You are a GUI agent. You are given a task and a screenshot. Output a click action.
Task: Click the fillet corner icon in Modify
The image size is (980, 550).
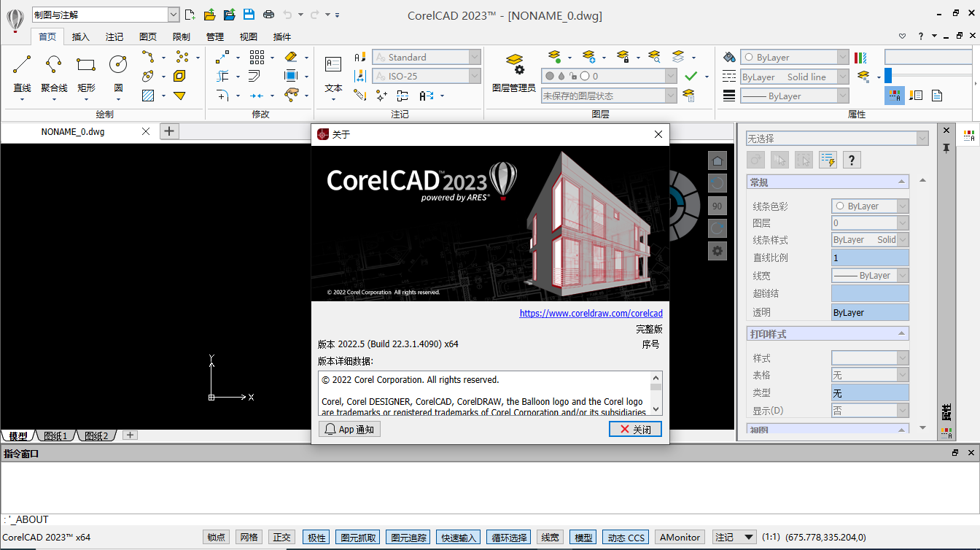222,96
